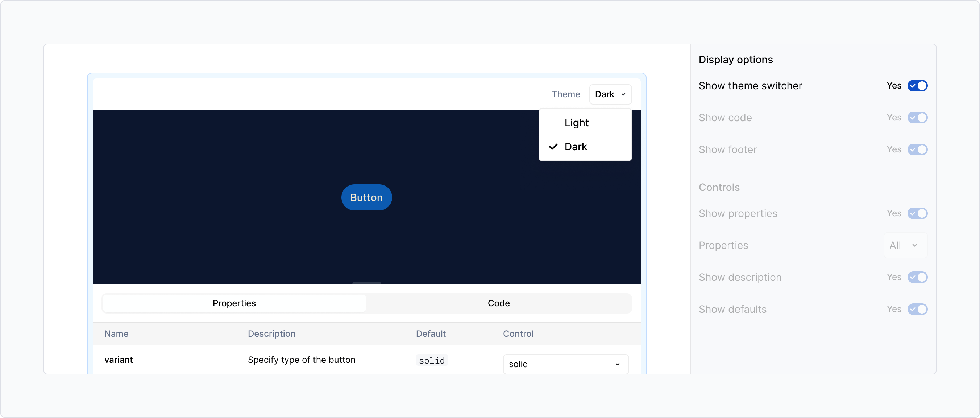Viewport: 980px width, 418px height.
Task: Click the 'Specify type of the button' description
Action: [301, 360]
